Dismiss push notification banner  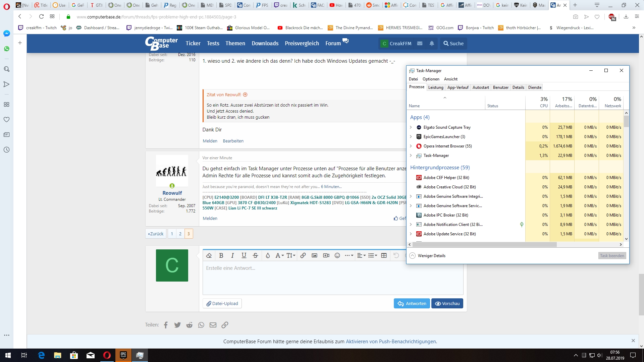pyautogui.click(x=633, y=341)
